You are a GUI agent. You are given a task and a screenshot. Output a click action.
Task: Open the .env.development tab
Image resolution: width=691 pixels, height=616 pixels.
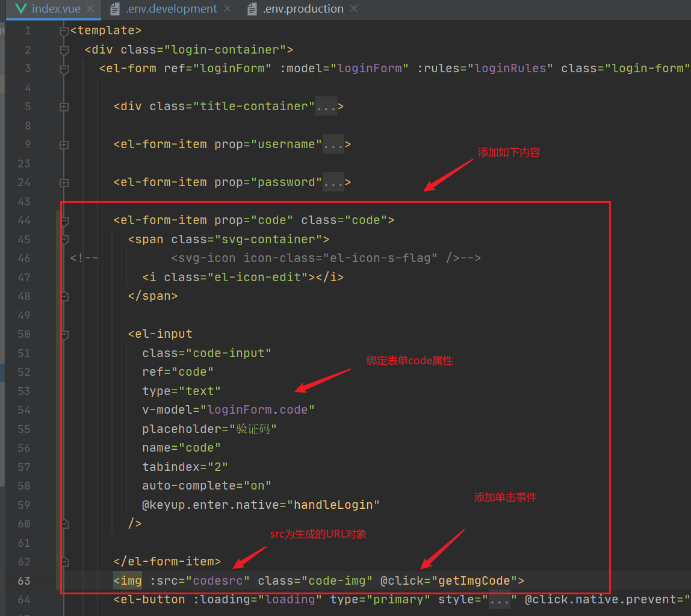click(171, 9)
